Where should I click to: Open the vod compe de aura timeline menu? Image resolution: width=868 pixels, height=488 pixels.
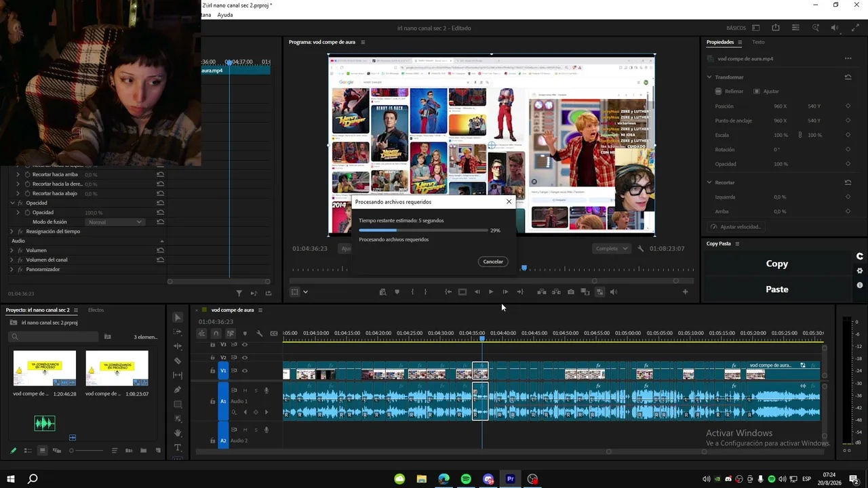tap(260, 310)
